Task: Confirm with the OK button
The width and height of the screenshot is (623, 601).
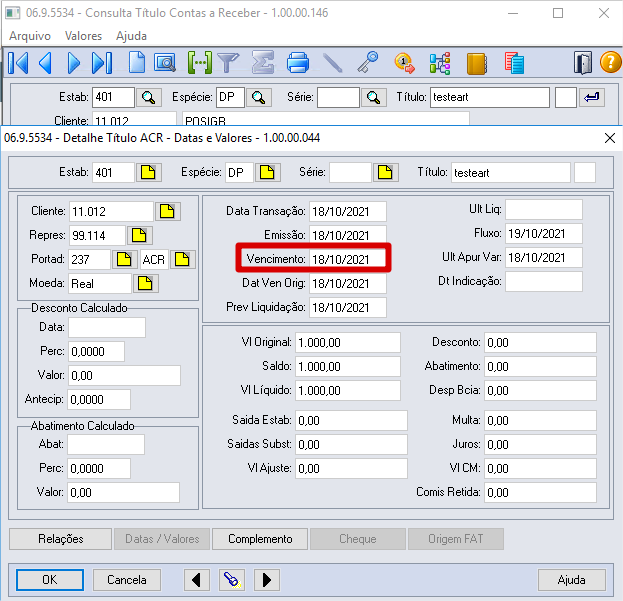Action: coord(50,580)
